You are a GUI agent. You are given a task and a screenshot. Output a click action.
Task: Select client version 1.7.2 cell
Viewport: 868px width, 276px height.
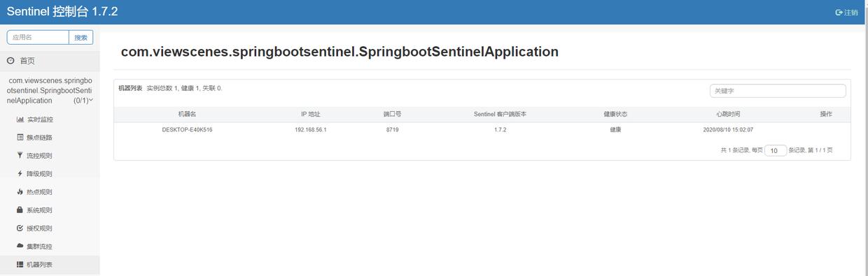500,130
